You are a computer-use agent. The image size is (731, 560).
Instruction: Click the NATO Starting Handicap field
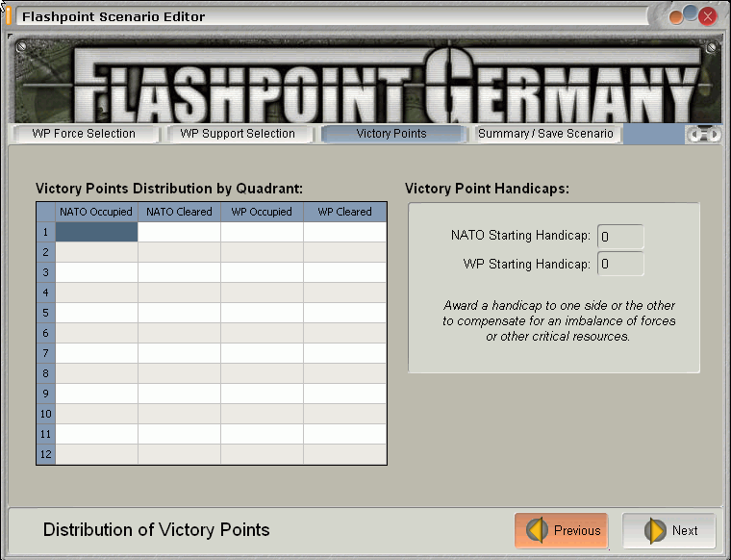coord(620,237)
